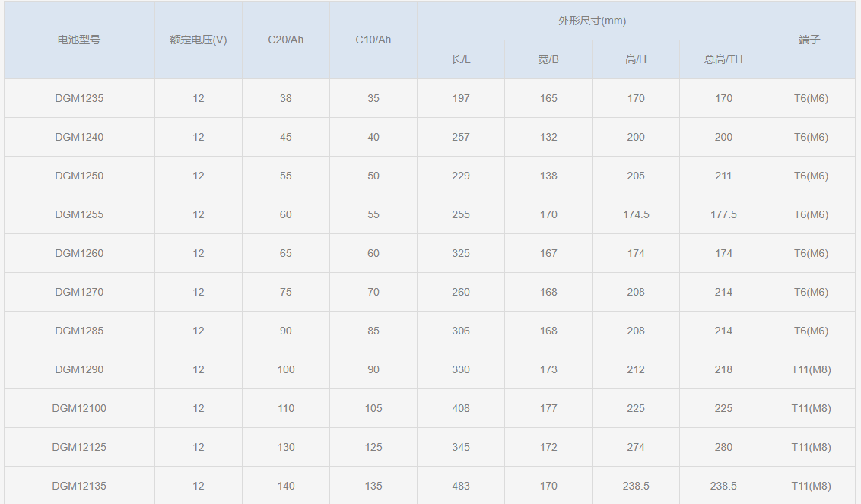
Task: Click the T11(M8) terminal for DGM1290
Action: 811,369
